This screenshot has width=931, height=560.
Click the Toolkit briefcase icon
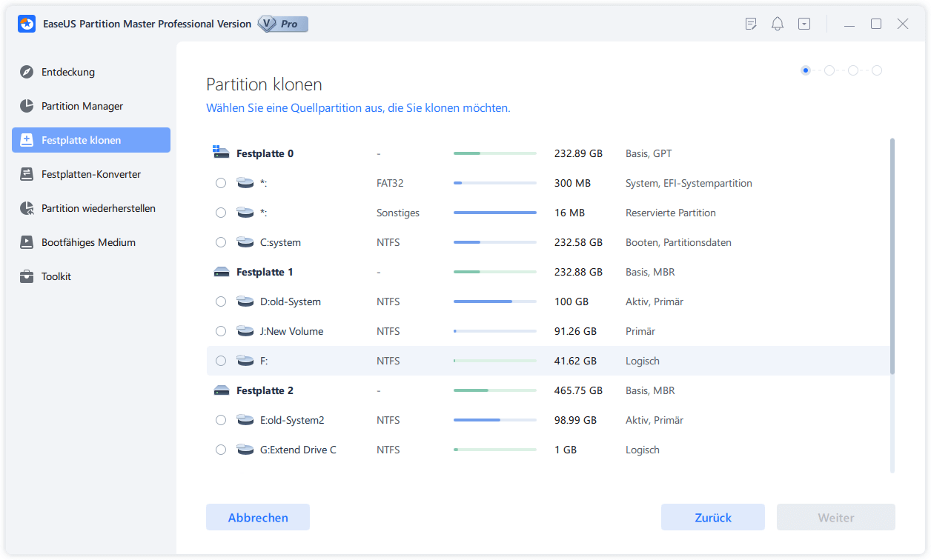tap(27, 276)
